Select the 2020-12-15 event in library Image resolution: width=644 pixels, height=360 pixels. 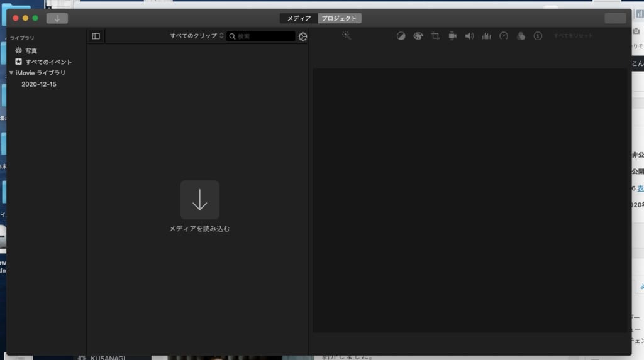click(x=39, y=84)
